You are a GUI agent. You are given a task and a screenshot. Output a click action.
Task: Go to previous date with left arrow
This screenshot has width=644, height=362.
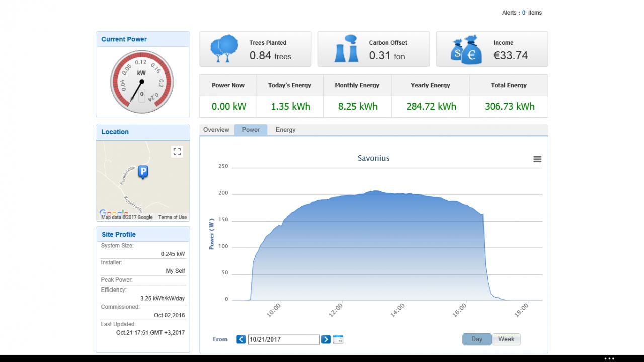[241, 339]
